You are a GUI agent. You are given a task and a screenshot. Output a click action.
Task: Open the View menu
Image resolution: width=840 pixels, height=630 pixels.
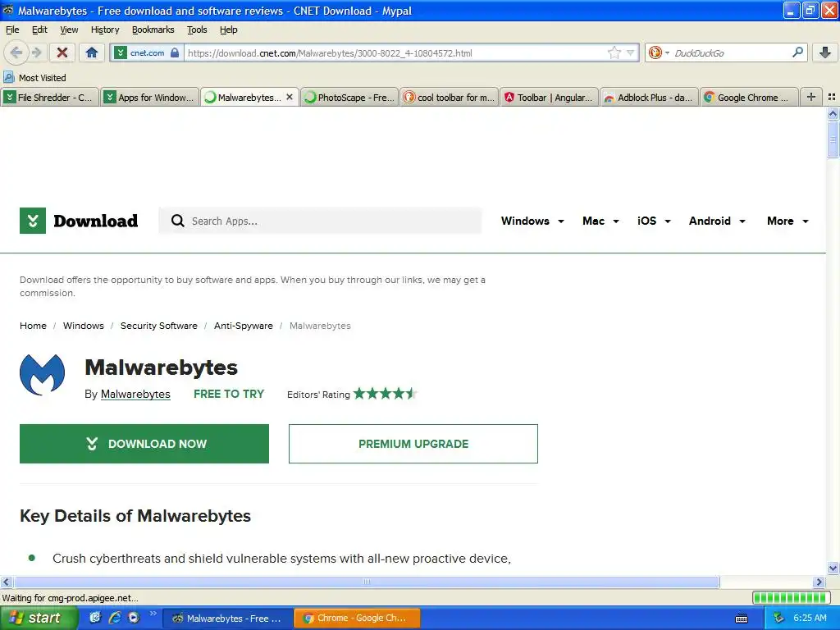click(x=69, y=30)
